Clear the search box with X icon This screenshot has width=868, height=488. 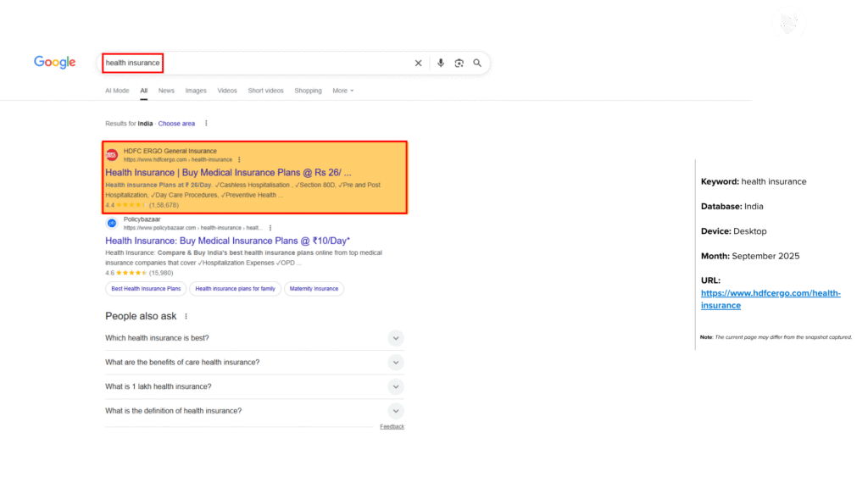418,64
